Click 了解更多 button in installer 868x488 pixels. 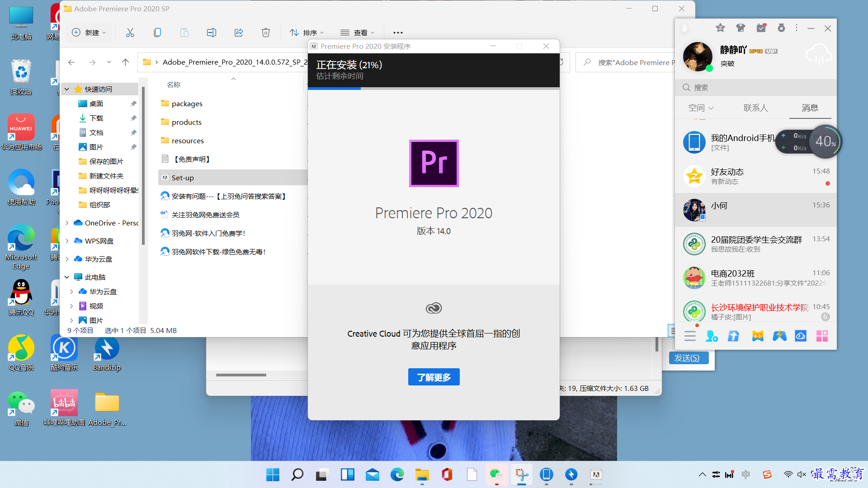pos(434,377)
